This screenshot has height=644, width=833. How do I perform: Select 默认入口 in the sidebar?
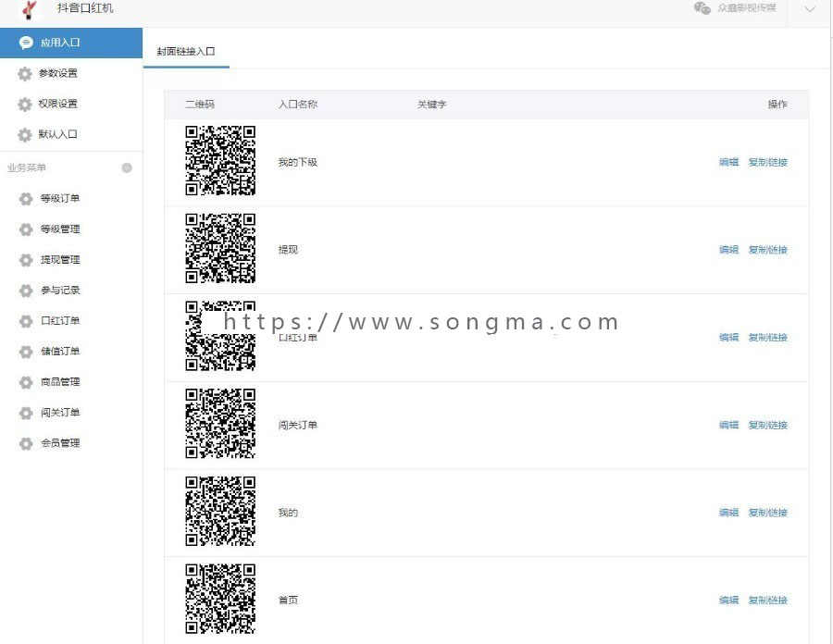pos(58,134)
